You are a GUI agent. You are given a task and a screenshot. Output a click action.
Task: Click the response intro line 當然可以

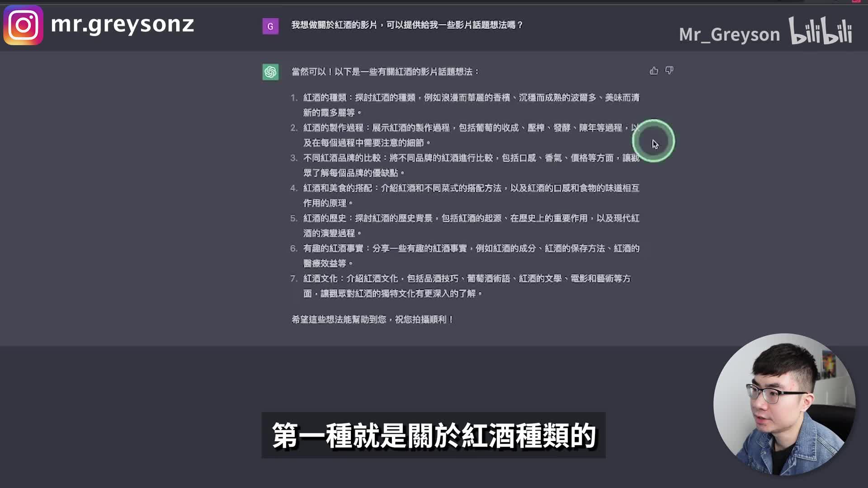(x=385, y=72)
